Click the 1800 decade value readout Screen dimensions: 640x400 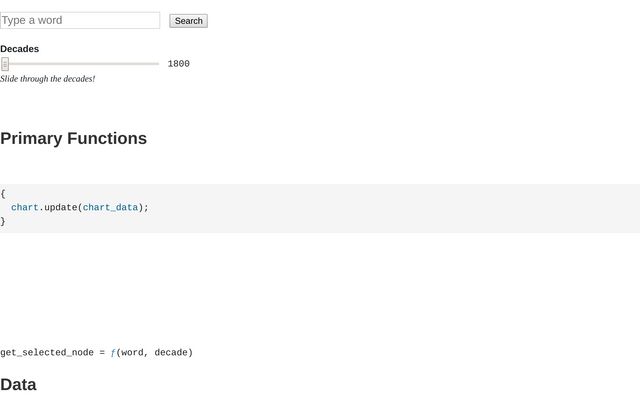click(178, 64)
